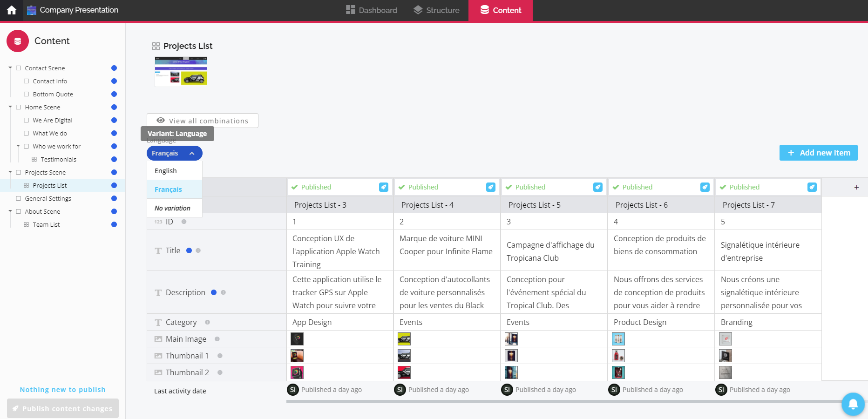This screenshot has width=868, height=419.
Task: Toggle blue status dot for We Are Digital
Action: [114, 120]
